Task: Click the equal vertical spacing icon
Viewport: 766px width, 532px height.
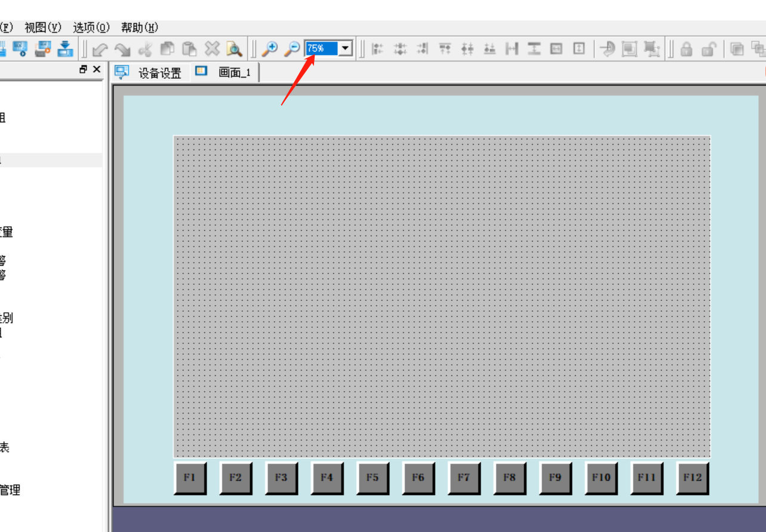Action: coord(534,49)
